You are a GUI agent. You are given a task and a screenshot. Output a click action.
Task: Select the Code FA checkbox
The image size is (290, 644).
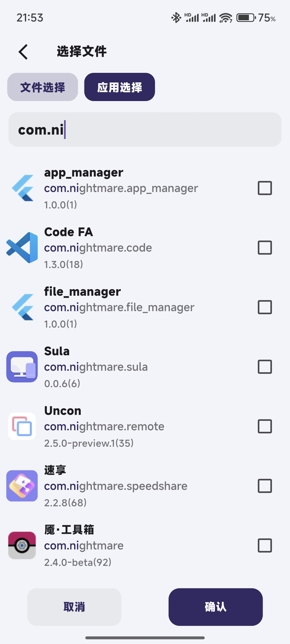pos(265,247)
